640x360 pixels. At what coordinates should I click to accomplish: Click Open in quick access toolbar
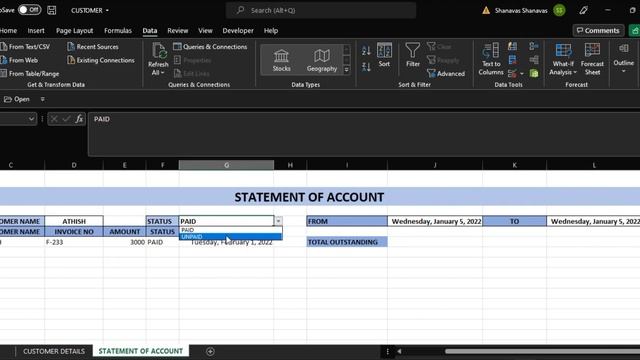tap(17, 99)
